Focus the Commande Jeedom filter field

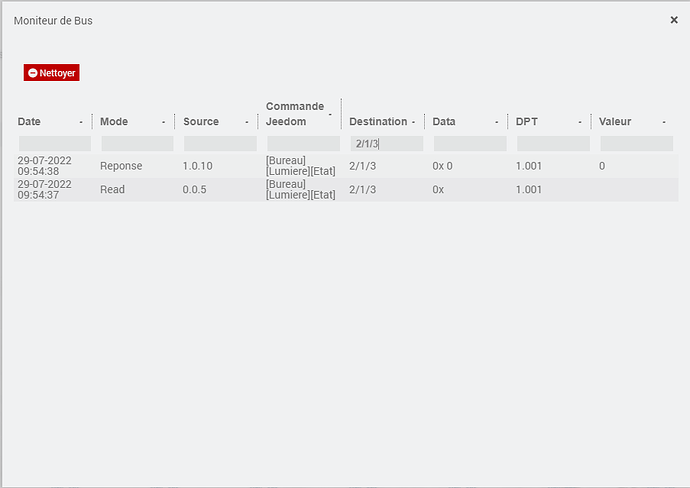coord(303,144)
